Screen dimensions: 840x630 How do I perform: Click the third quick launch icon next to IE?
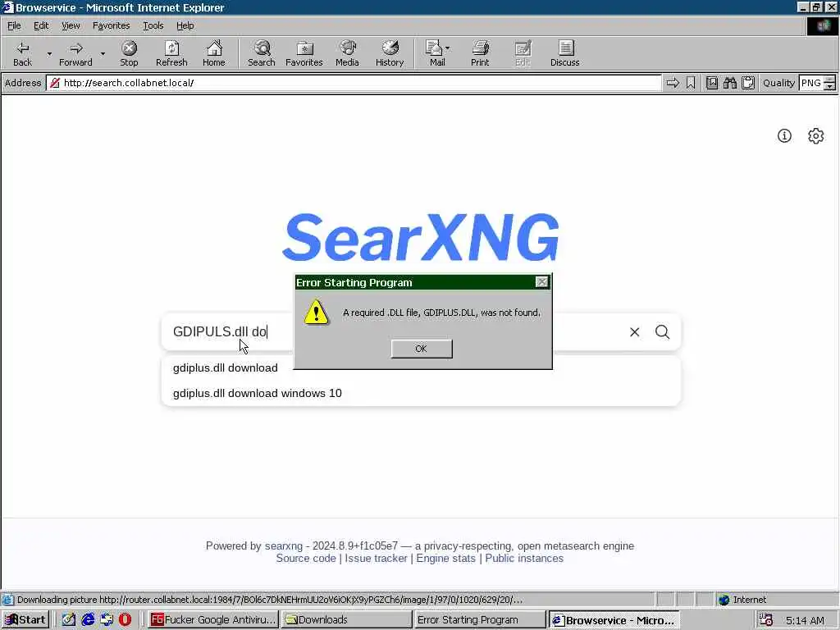(x=107, y=620)
